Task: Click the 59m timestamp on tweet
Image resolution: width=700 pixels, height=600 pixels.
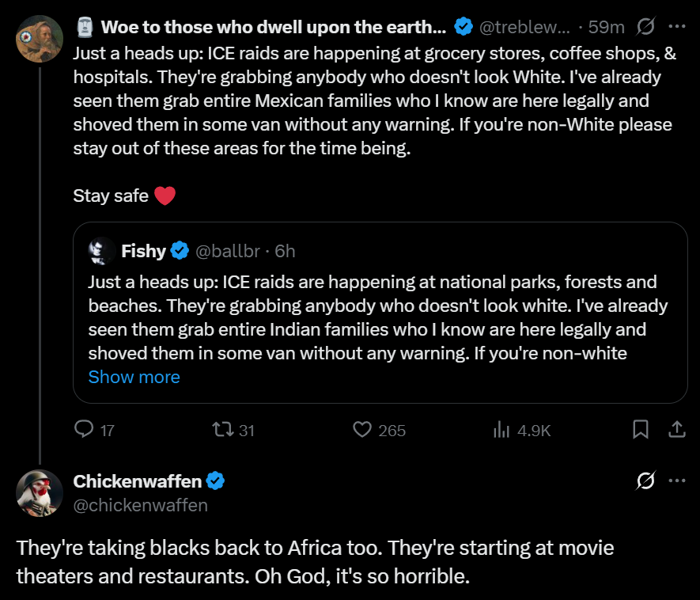Action: click(x=607, y=27)
